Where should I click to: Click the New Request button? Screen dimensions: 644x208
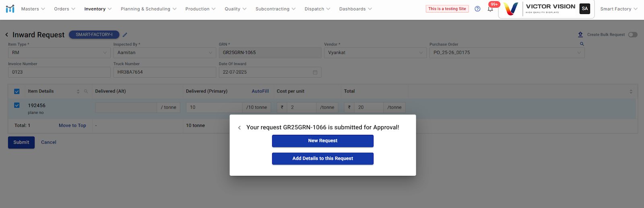tap(322, 141)
